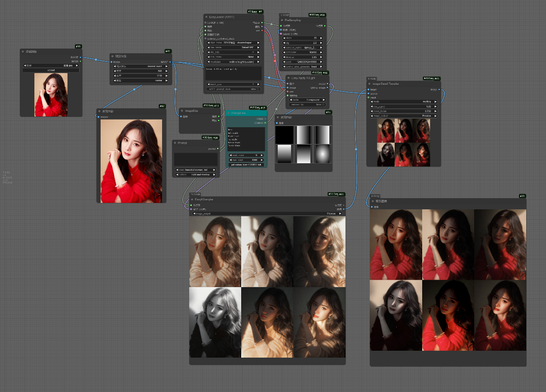Click the vae output port on EasyLoader

point(262,31)
